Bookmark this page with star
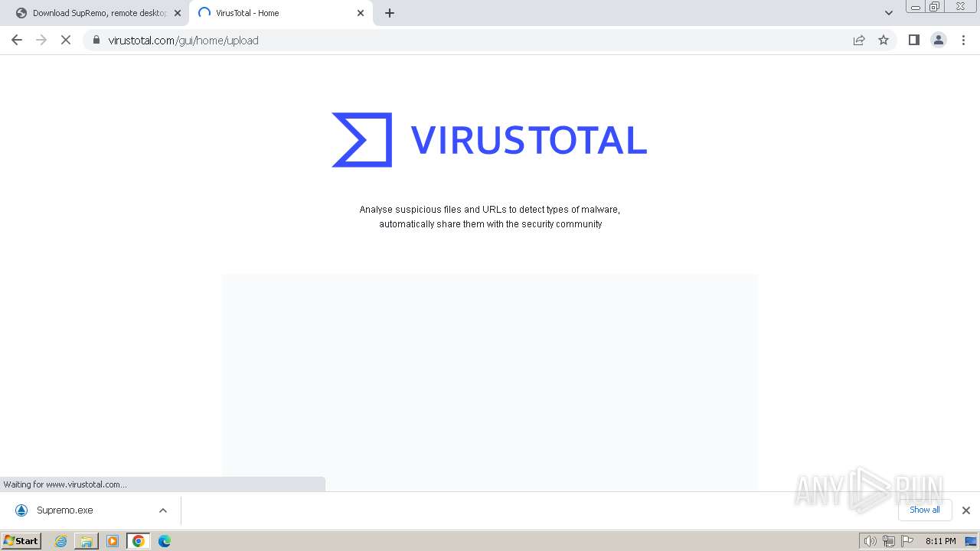The height and width of the screenshot is (551, 980). (x=884, y=40)
